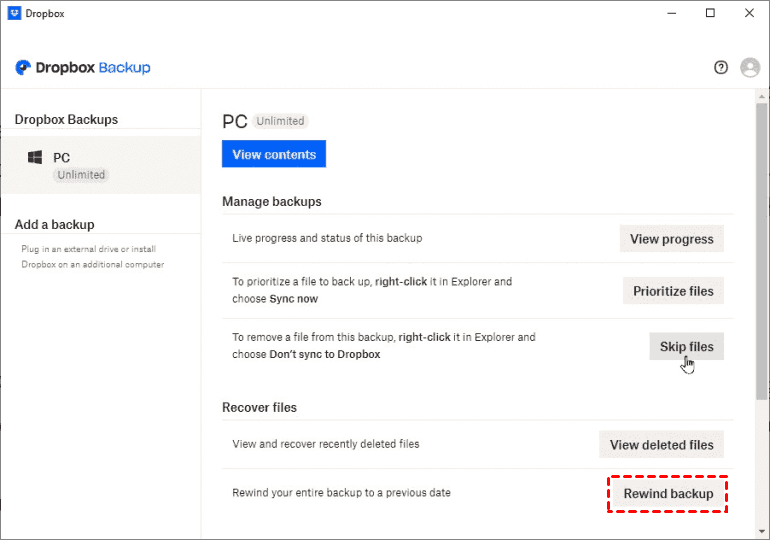Click the Windows logo beside PC in sidebar
The image size is (770, 540).
coord(35,158)
